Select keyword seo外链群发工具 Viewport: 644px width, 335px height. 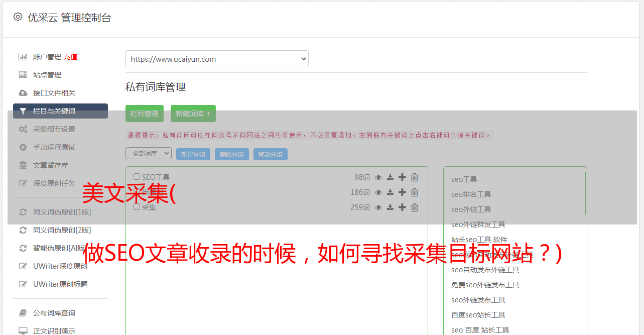click(x=478, y=225)
